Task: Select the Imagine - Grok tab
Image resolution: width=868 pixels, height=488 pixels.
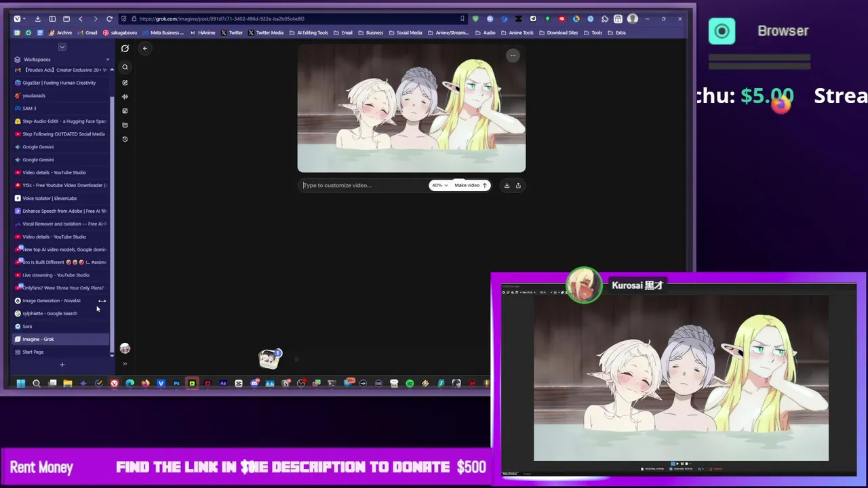Action: 61,339
